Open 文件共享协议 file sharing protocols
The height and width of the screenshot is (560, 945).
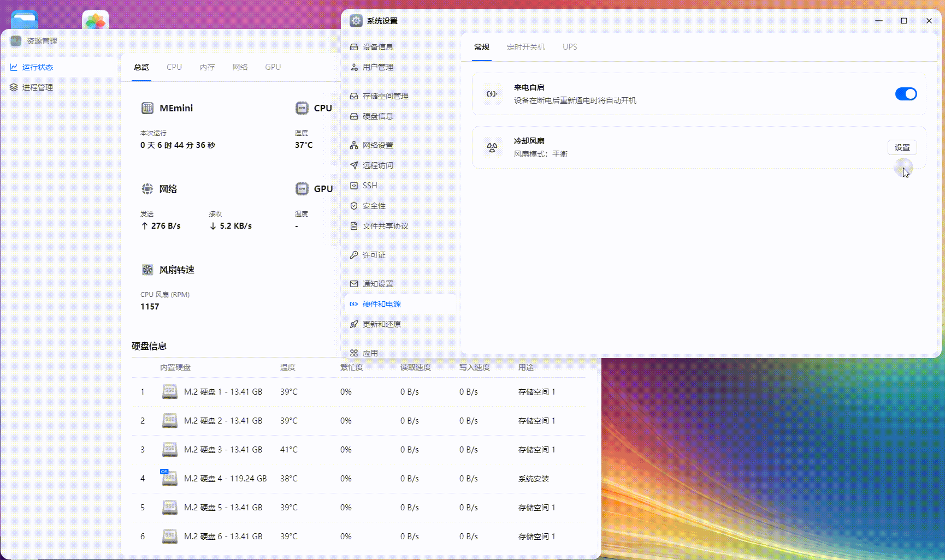click(x=386, y=225)
